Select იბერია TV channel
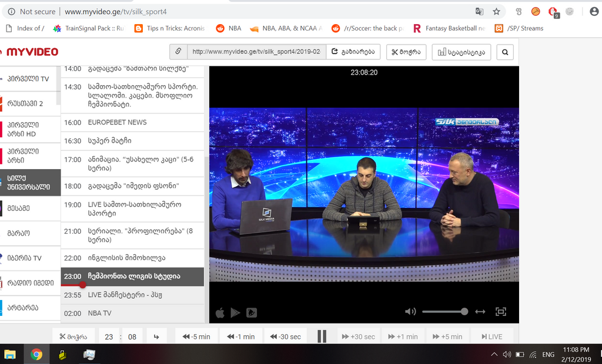Image resolution: width=602 pixels, height=364 pixels. pos(30,258)
